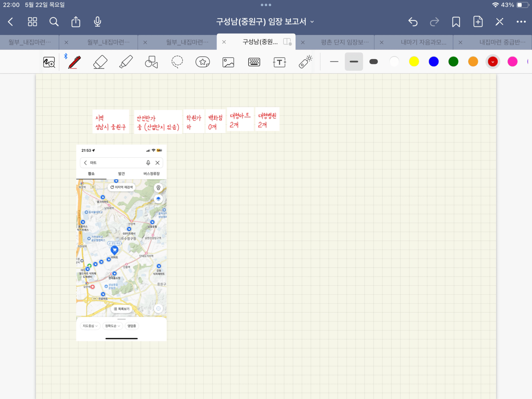
Task: Undo the last stroke
Action: coord(413,22)
